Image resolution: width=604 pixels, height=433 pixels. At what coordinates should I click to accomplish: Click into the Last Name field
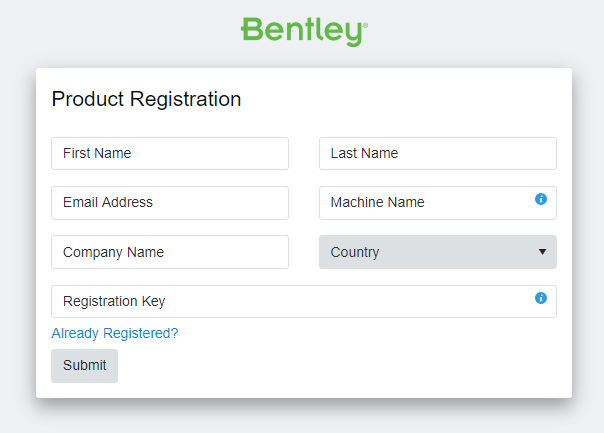[437, 153]
